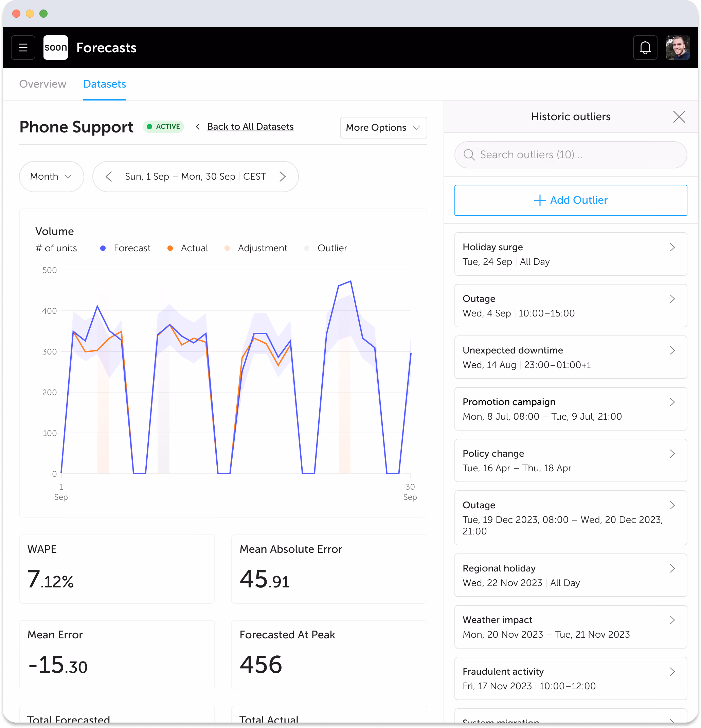Image resolution: width=701 pixels, height=728 pixels.
Task: Follow the Back to All Datasets link
Action: tap(250, 126)
